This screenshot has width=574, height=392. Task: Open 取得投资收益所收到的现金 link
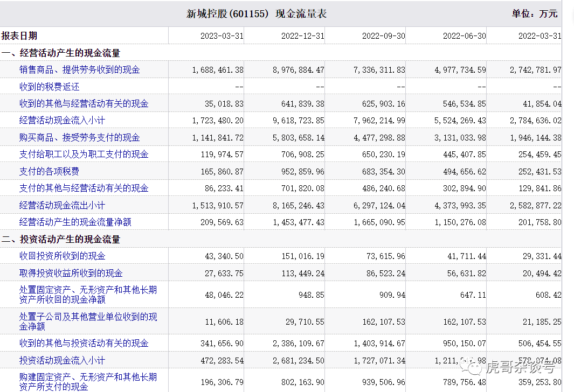point(71,273)
